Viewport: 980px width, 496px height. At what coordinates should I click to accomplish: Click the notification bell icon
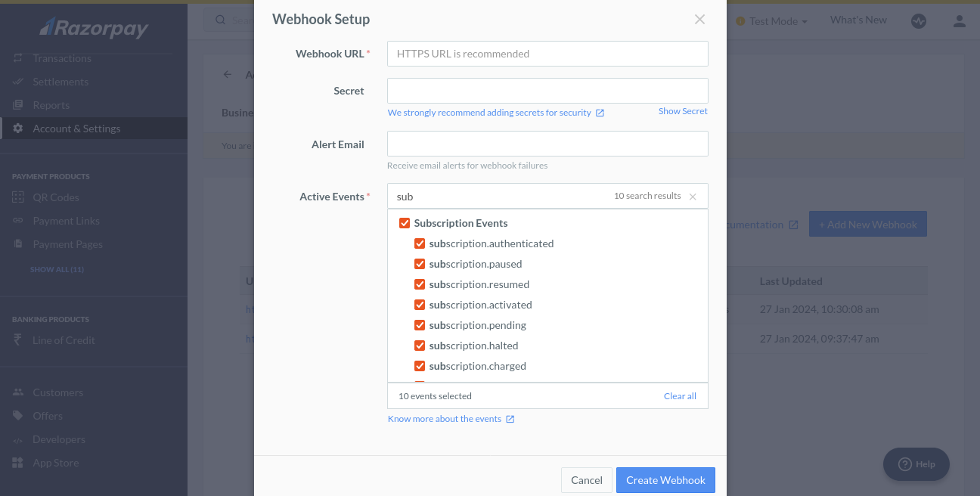point(919,21)
